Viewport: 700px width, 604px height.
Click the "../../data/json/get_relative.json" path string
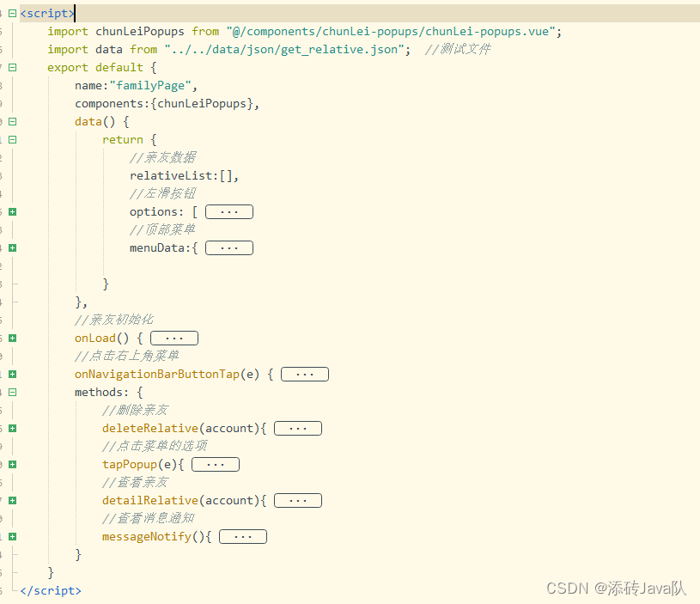pyautogui.click(x=284, y=50)
